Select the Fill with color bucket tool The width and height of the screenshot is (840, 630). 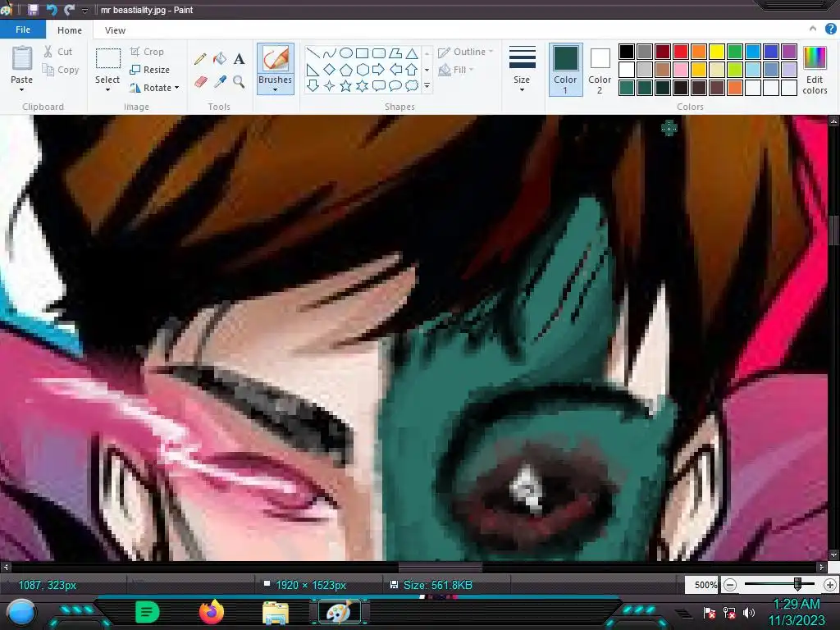220,58
